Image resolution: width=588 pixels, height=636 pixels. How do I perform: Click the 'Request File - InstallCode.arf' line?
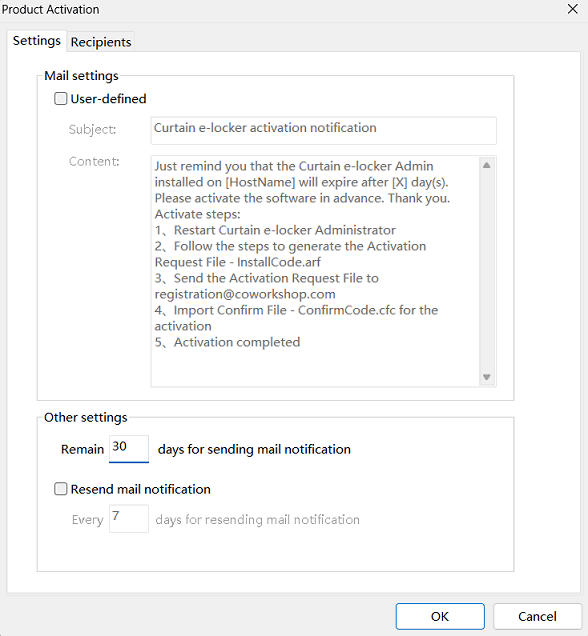tap(237, 262)
